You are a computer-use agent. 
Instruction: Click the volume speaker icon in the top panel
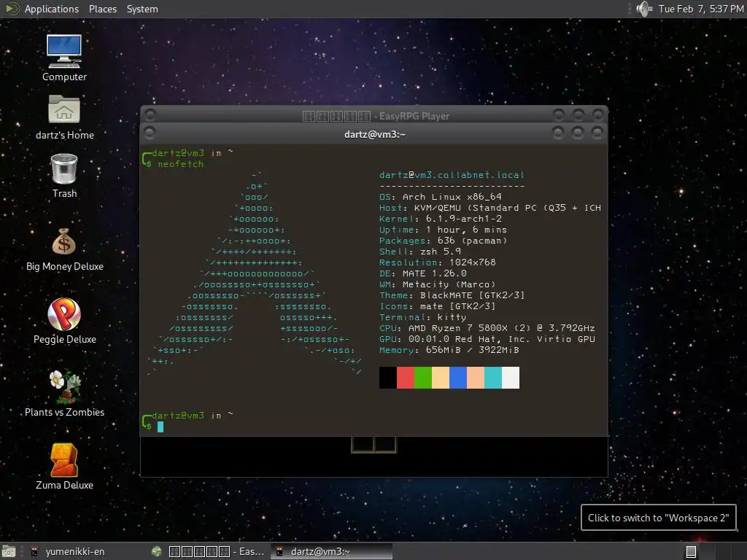coord(643,9)
